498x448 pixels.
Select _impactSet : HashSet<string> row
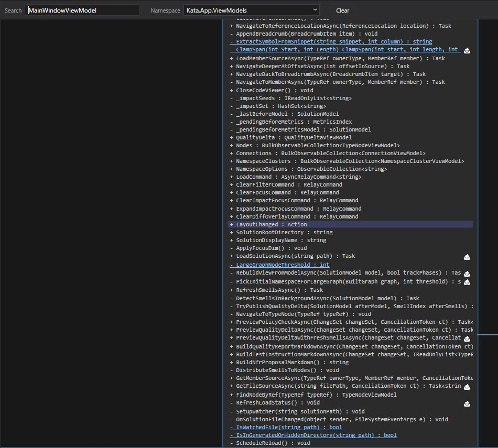pyautogui.click(x=278, y=106)
